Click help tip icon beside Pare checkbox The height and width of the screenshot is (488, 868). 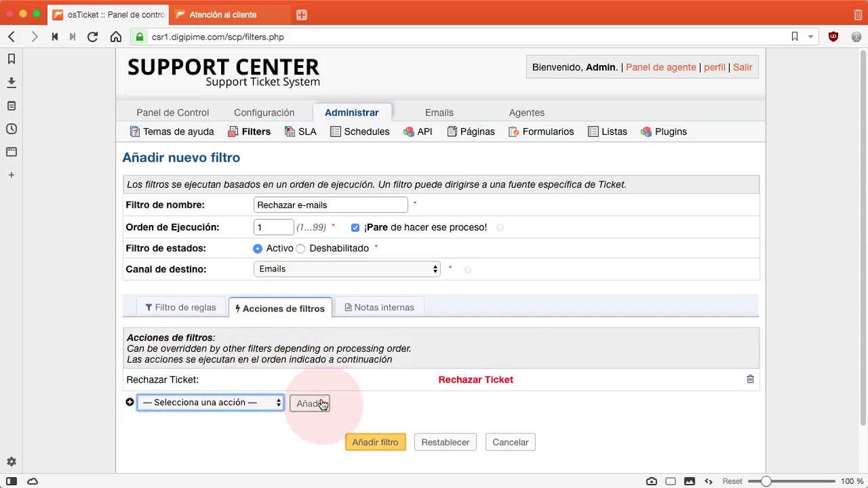(x=500, y=228)
